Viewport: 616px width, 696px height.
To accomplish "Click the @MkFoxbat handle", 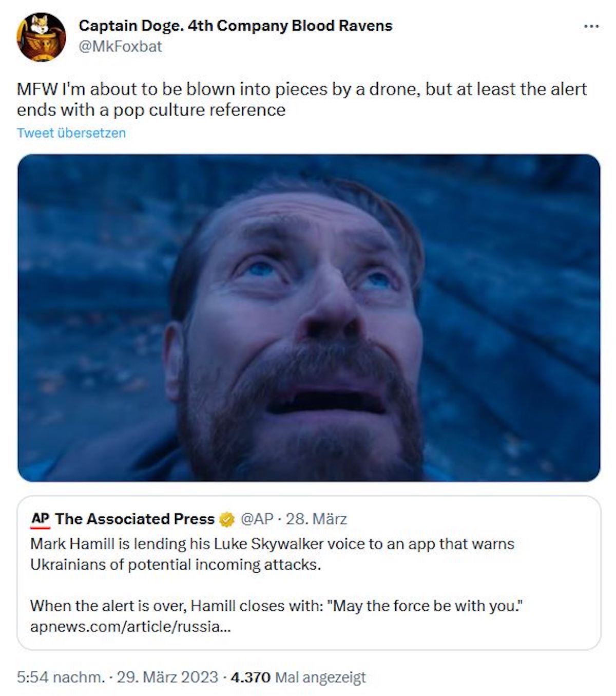I will 120,47.
